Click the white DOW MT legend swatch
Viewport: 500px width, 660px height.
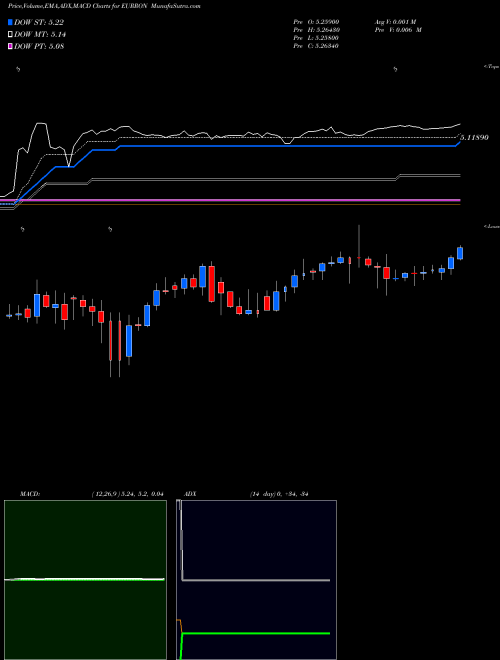click(x=11, y=34)
